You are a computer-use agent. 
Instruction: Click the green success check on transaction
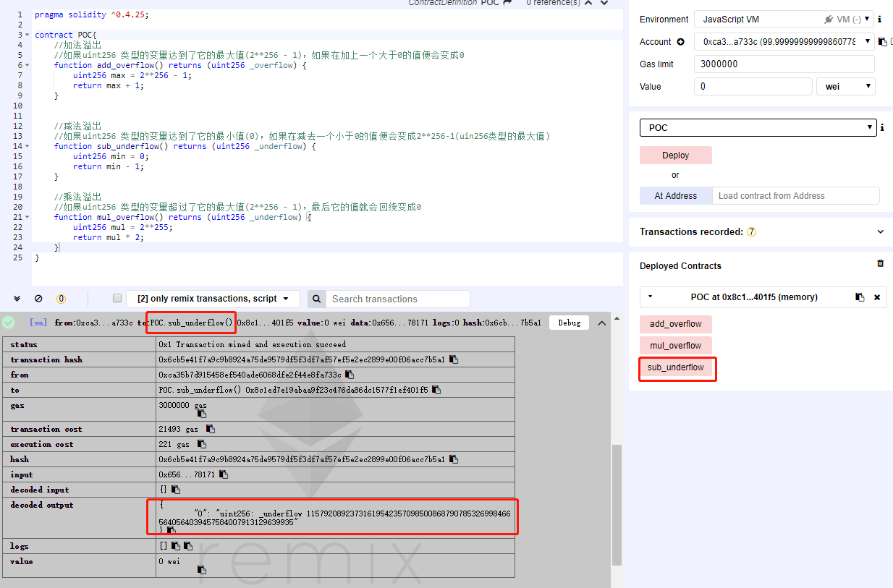[x=9, y=323]
